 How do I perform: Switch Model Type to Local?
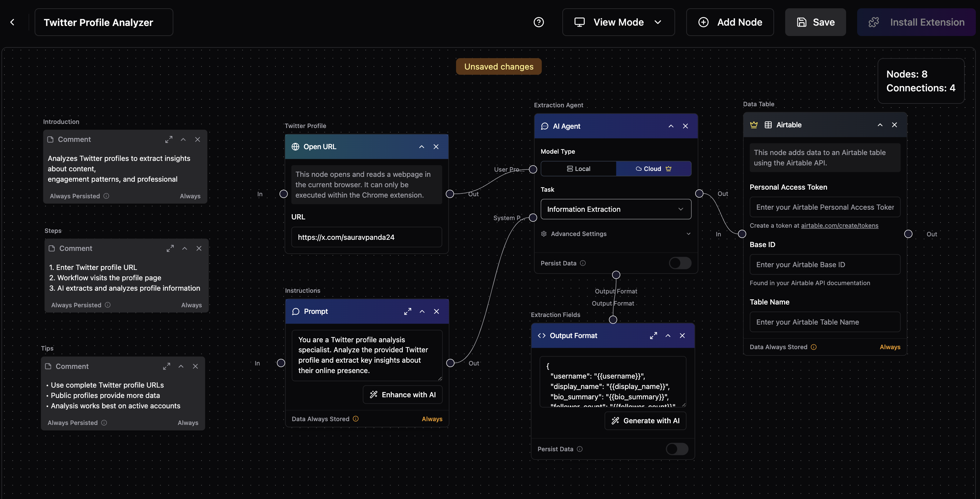coord(578,169)
